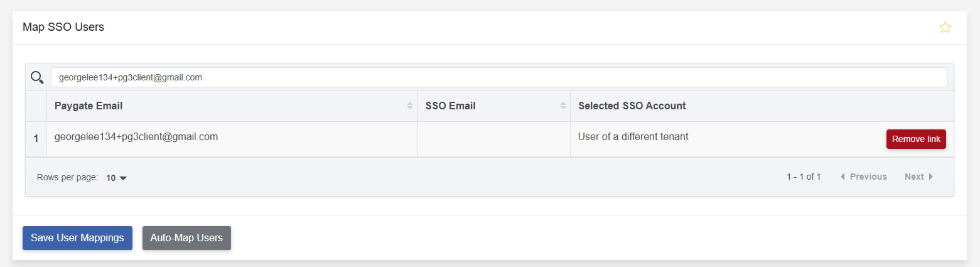Select row number 1 cell
This screenshot has width=980, height=267.
click(x=36, y=139)
